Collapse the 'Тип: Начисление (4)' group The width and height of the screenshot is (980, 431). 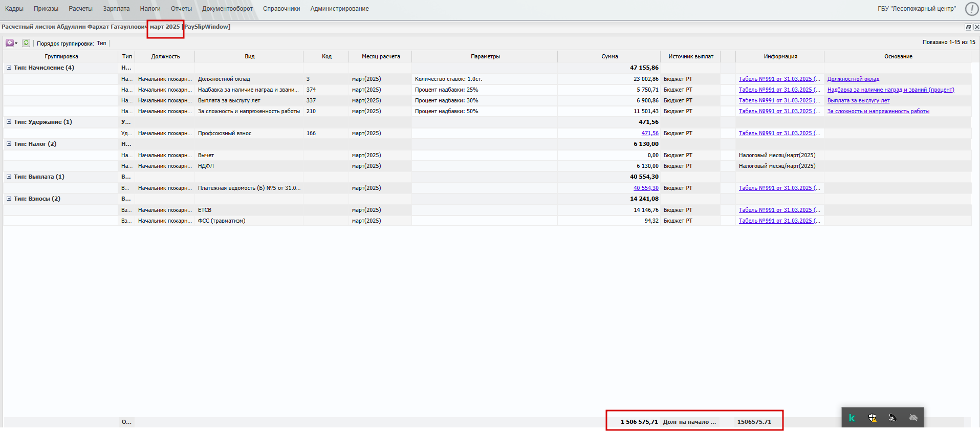9,68
